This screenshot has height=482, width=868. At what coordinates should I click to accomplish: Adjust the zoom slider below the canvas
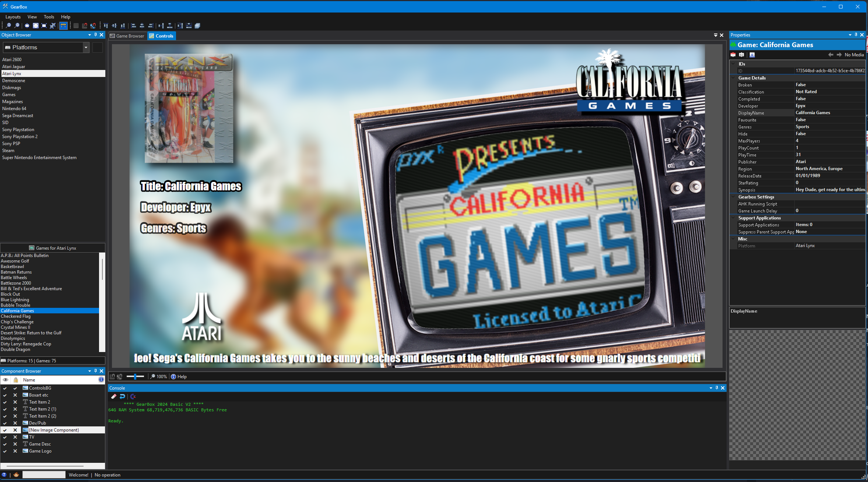coord(135,376)
